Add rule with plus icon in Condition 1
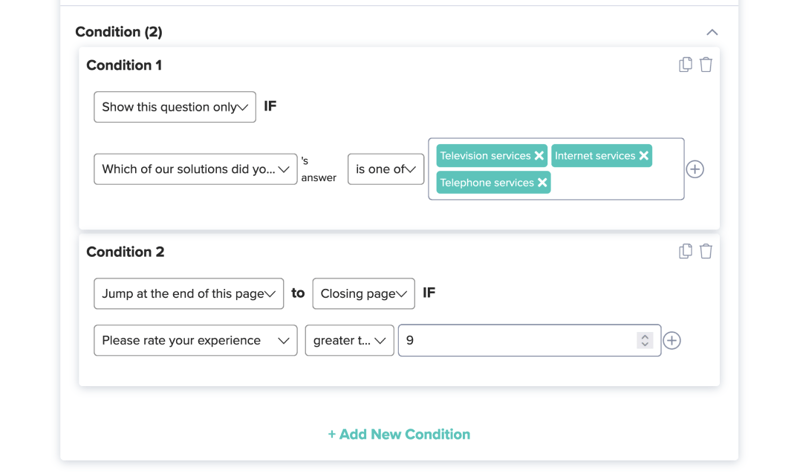 point(695,169)
